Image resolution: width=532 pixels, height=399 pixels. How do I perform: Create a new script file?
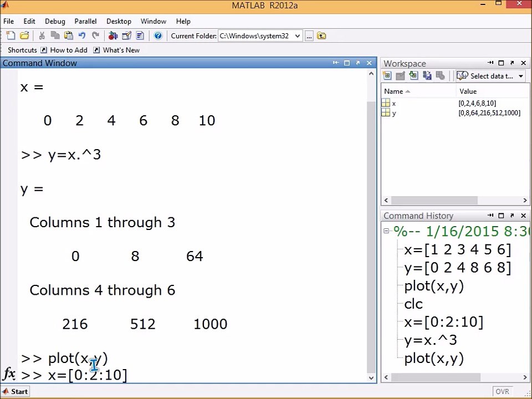[x=11, y=35]
